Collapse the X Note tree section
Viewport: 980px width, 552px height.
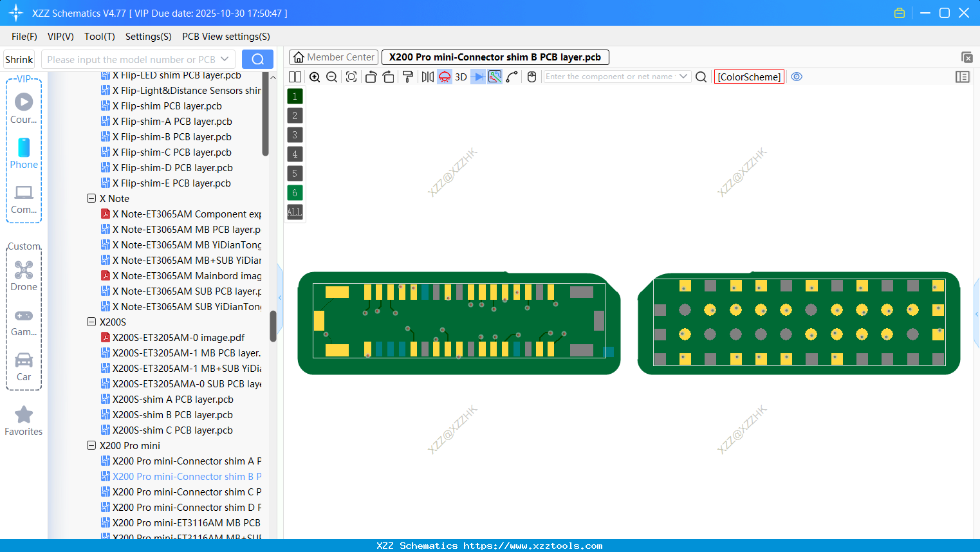pos(91,198)
